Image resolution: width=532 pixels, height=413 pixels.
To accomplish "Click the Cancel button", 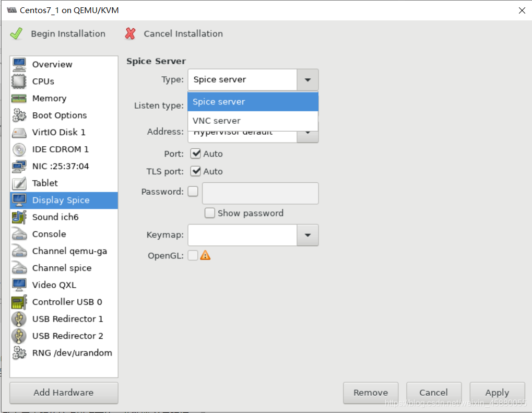I will [434, 393].
